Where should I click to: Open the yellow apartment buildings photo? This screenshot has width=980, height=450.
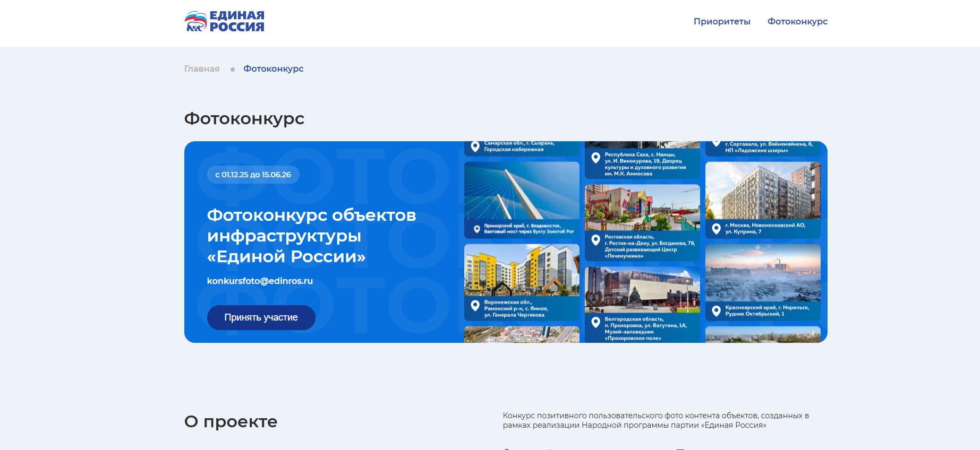pyautogui.click(x=522, y=270)
